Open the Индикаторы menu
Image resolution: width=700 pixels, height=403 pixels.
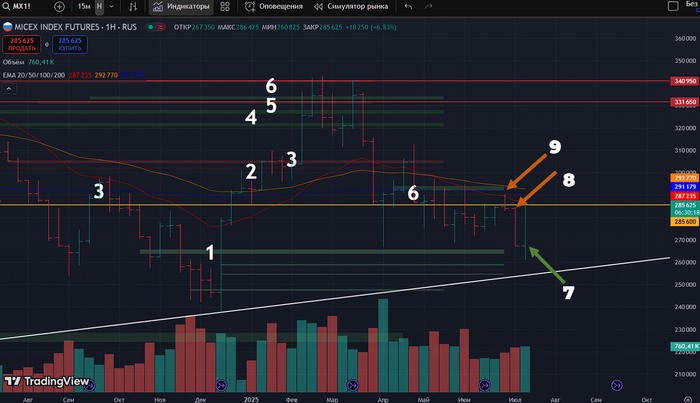click(x=180, y=6)
